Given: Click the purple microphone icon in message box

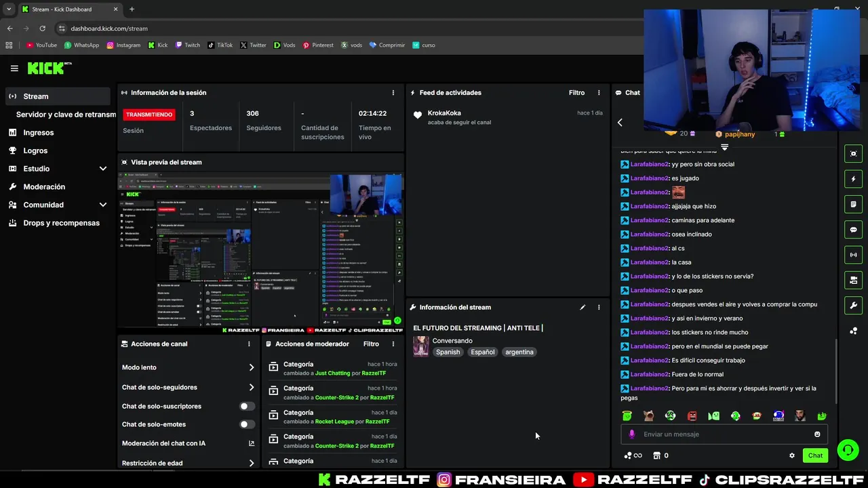Looking at the screenshot, I should (x=632, y=434).
